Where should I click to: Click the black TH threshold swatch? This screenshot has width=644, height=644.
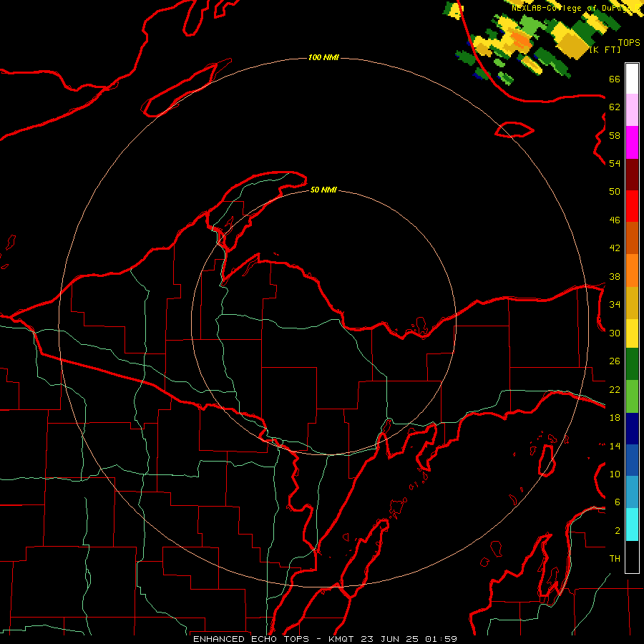pos(632,557)
